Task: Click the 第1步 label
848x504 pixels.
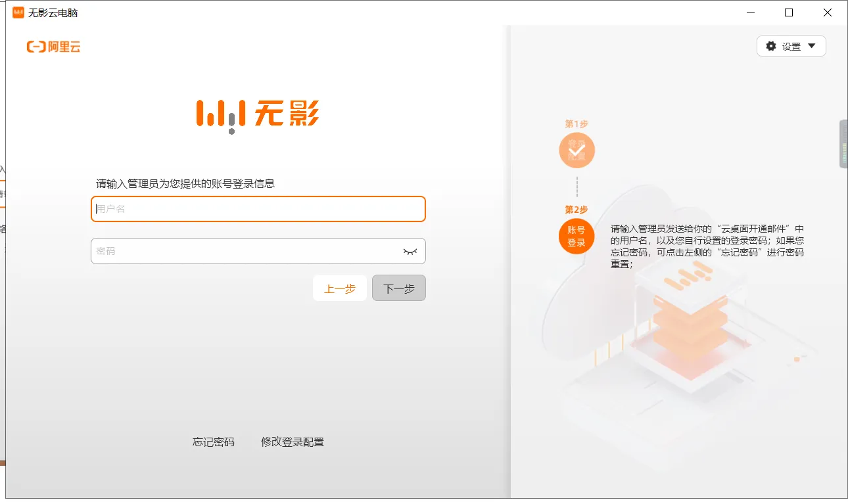Action: (577, 124)
